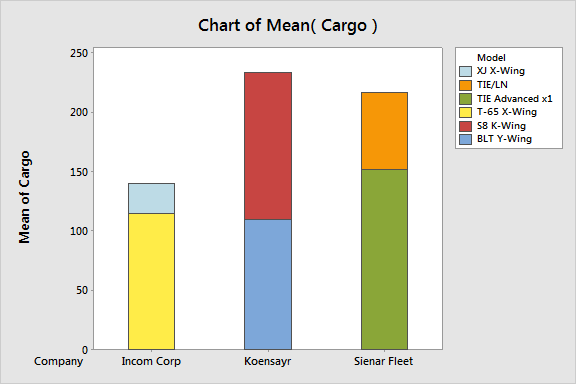Click the Company x-axis label
Viewport: 577px width, 385px height.
[x=59, y=361]
